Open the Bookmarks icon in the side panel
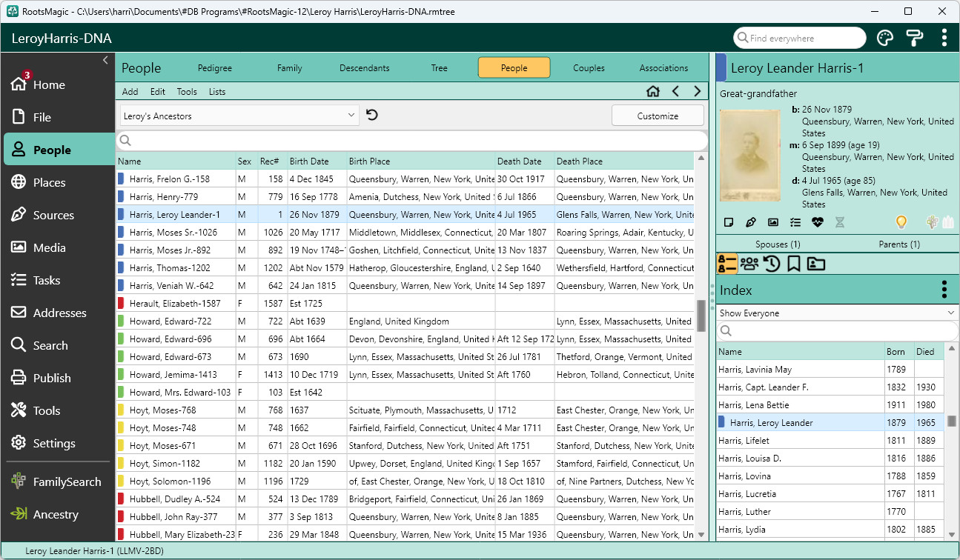 click(794, 264)
